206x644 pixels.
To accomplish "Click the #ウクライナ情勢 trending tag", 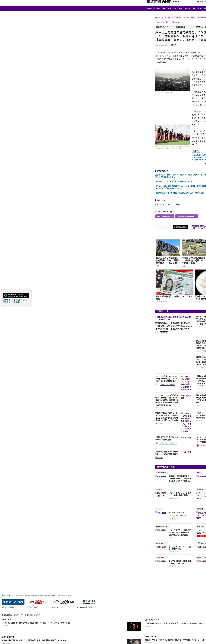I will click(x=189, y=18).
